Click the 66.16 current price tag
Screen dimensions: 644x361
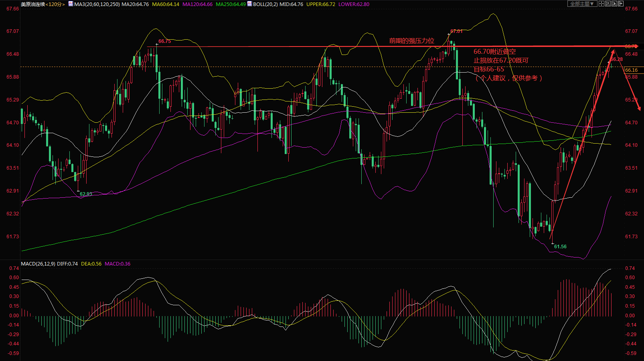632,70
